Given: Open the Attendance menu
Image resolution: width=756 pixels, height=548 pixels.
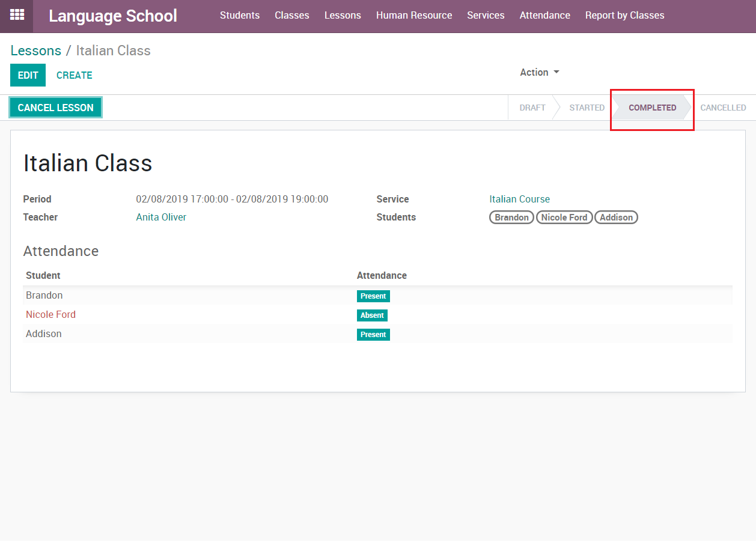Looking at the screenshot, I should (x=544, y=16).
